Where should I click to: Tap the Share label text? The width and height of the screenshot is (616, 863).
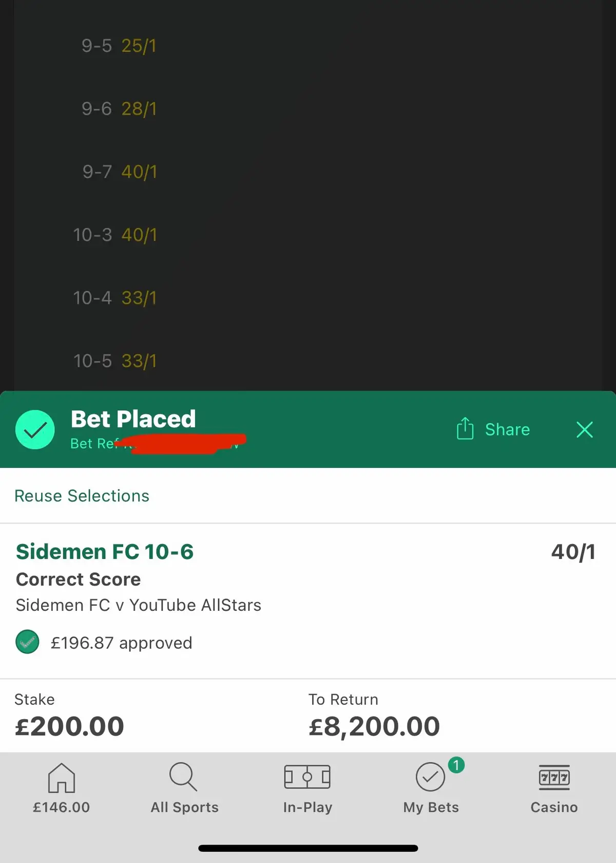click(x=507, y=429)
